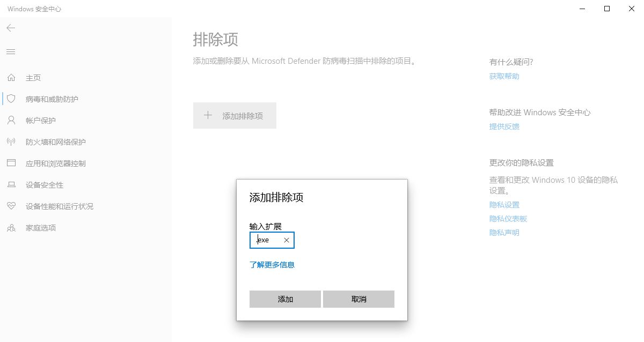Click app and browser control icon
Image resolution: width=644 pixels, height=342 pixels.
pos(11,163)
